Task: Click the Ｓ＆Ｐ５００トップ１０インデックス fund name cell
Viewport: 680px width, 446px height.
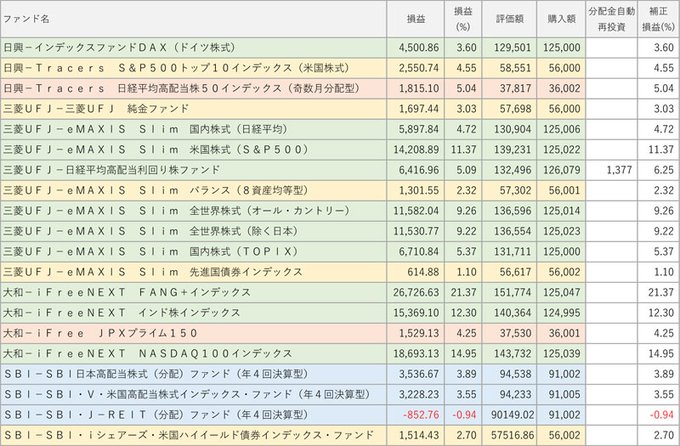Action: pyautogui.click(x=193, y=68)
